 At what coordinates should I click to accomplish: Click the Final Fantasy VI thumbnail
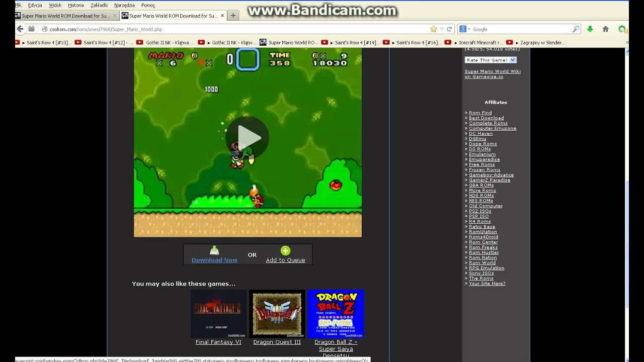pos(218,314)
